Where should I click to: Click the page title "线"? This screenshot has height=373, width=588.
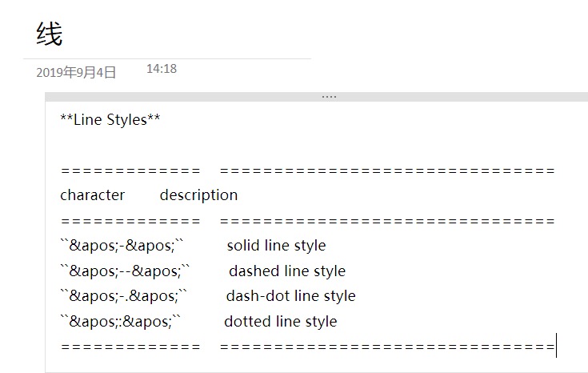[x=50, y=34]
